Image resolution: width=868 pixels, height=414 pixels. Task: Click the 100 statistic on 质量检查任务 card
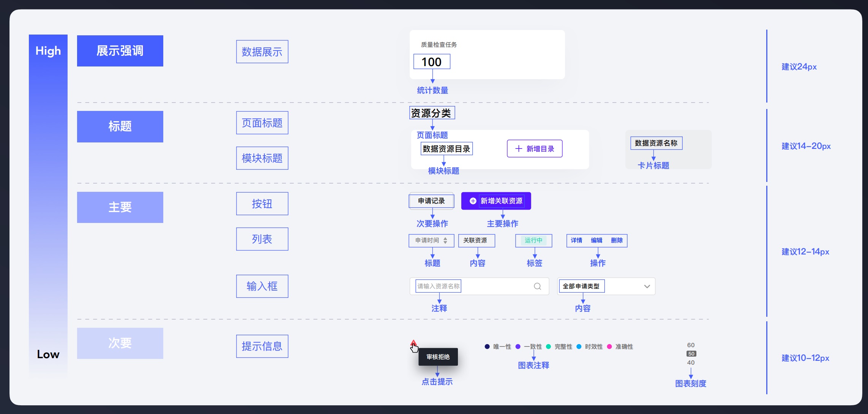point(431,62)
